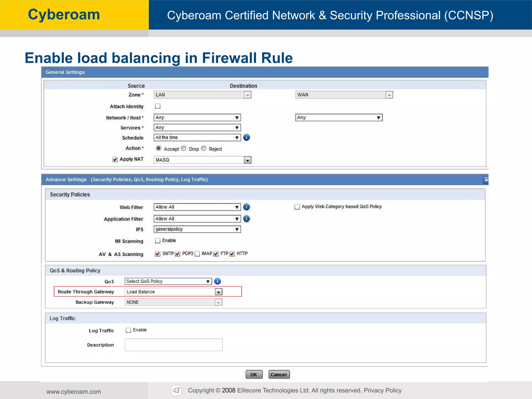Click the Destination column heading
Screen dimensions: 532x399
[243, 86]
